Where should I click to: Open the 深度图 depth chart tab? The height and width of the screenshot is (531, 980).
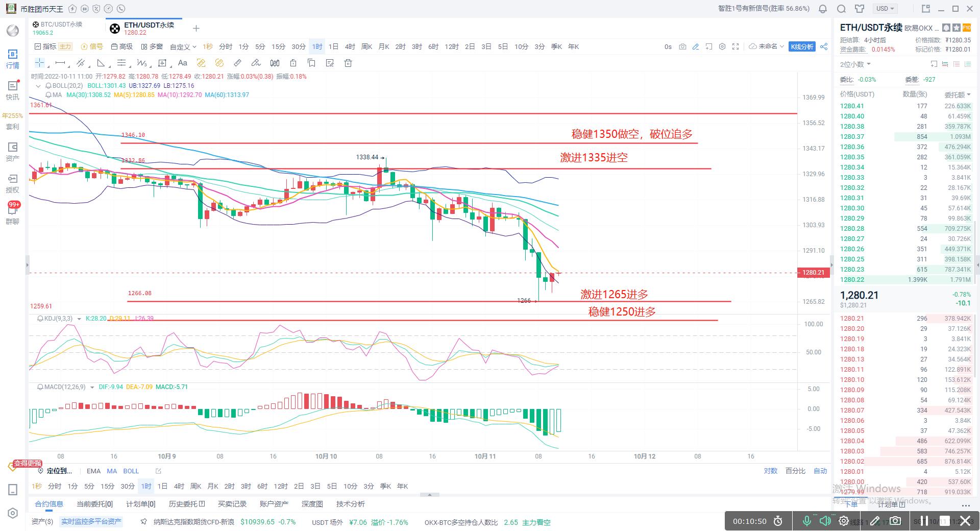(x=312, y=504)
